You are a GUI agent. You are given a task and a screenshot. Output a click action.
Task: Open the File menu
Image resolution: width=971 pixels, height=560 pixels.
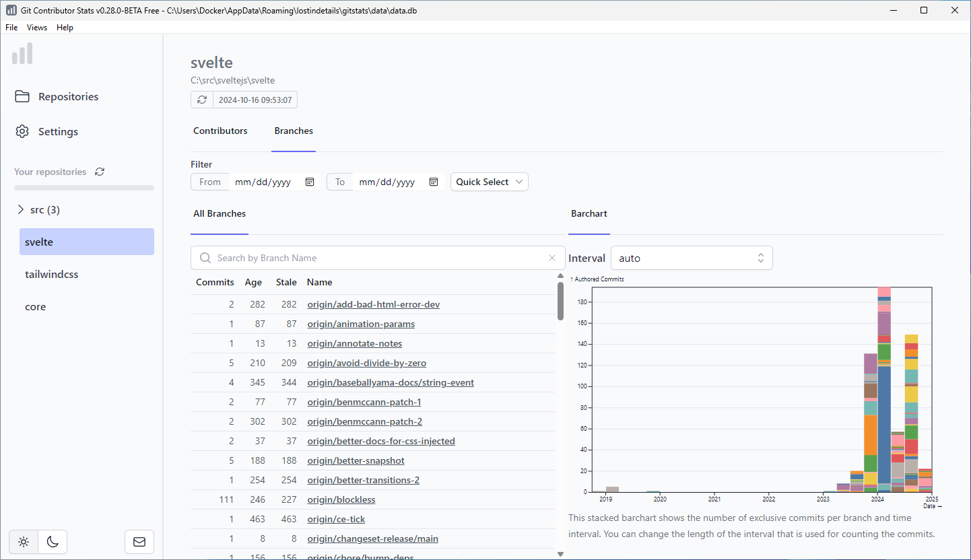point(11,28)
